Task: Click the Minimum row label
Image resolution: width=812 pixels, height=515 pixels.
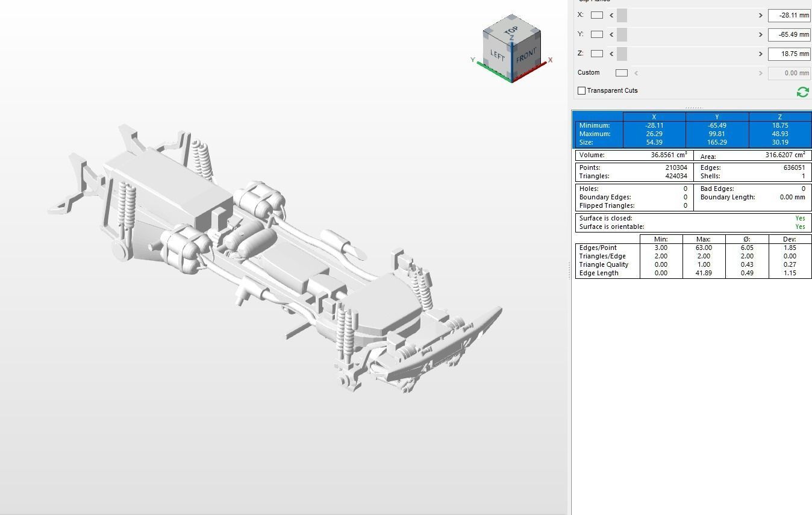Action: click(x=595, y=125)
